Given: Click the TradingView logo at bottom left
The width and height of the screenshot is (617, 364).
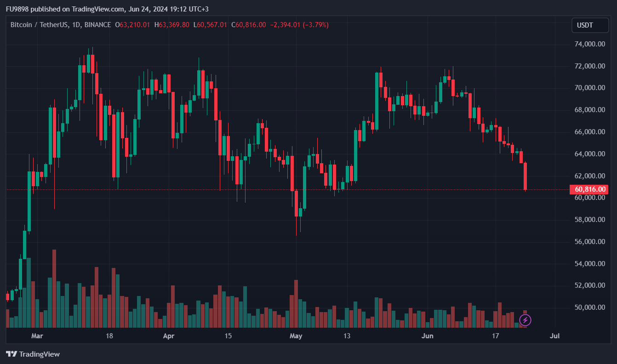Looking at the screenshot, I should (x=33, y=354).
